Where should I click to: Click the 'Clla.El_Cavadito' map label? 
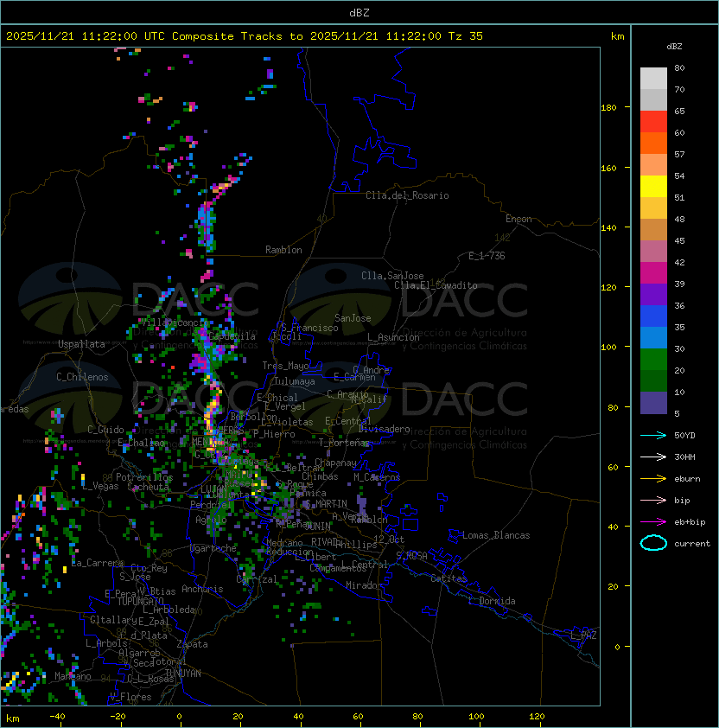point(436,285)
